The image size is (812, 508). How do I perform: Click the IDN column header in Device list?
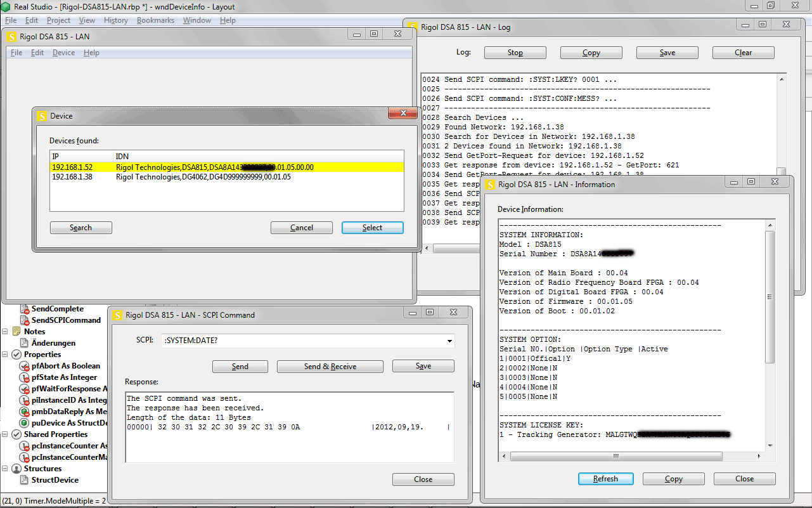[x=259, y=156]
